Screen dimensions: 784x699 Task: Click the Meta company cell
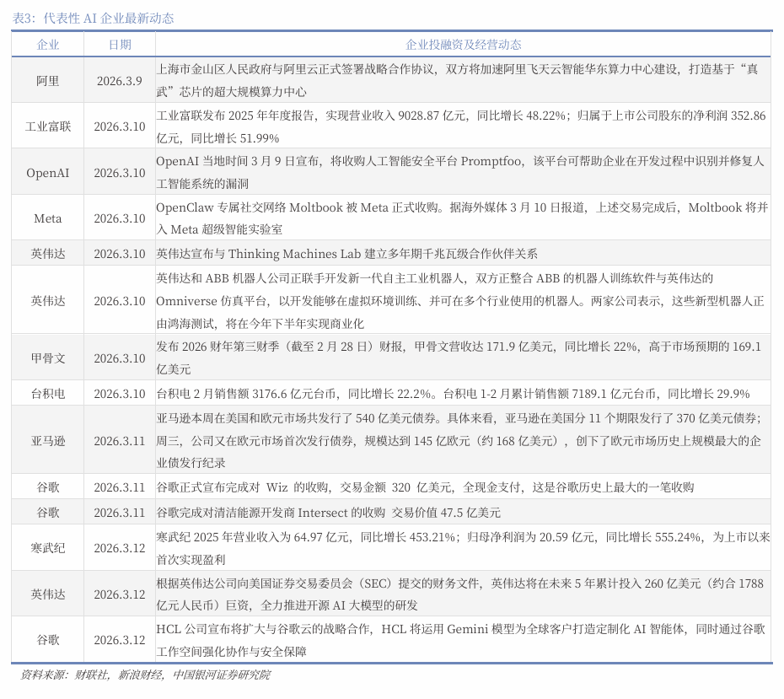(x=48, y=218)
